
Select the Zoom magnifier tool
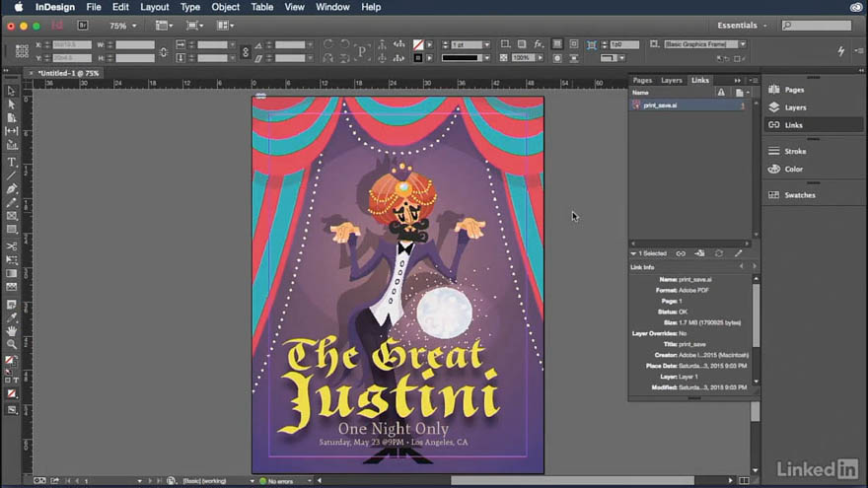coord(11,344)
